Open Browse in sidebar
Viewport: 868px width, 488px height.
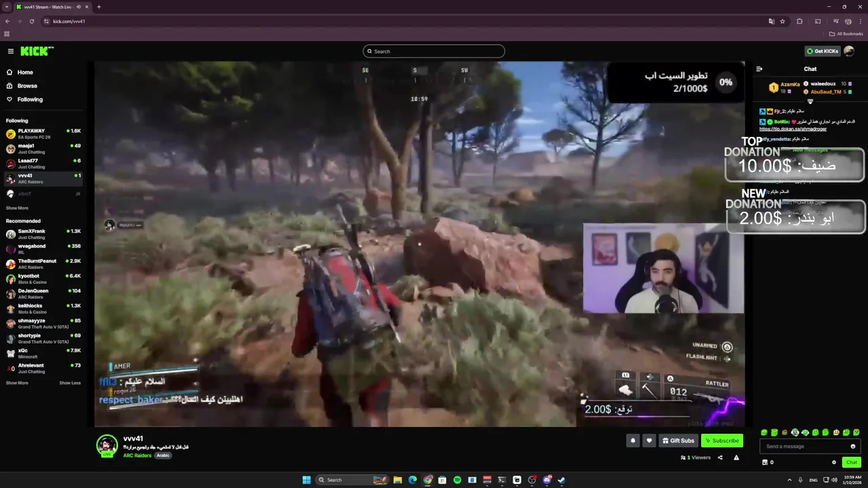pyautogui.click(x=27, y=86)
